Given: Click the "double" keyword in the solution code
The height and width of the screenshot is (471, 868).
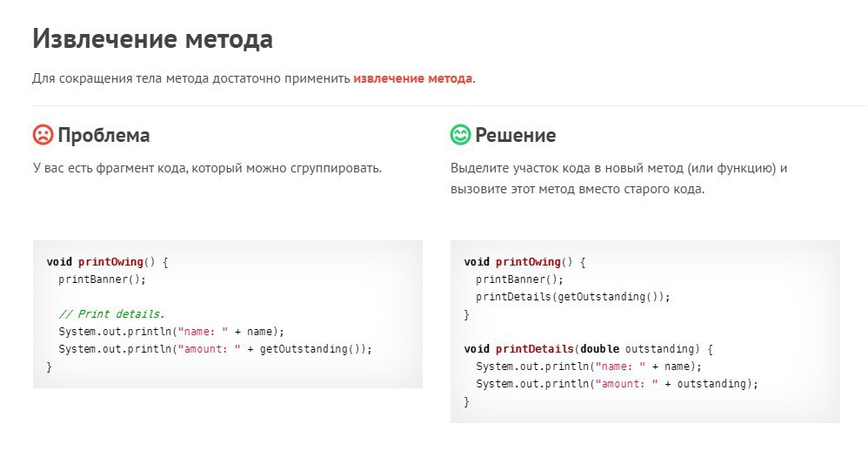Looking at the screenshot, I should click(600, 349).
